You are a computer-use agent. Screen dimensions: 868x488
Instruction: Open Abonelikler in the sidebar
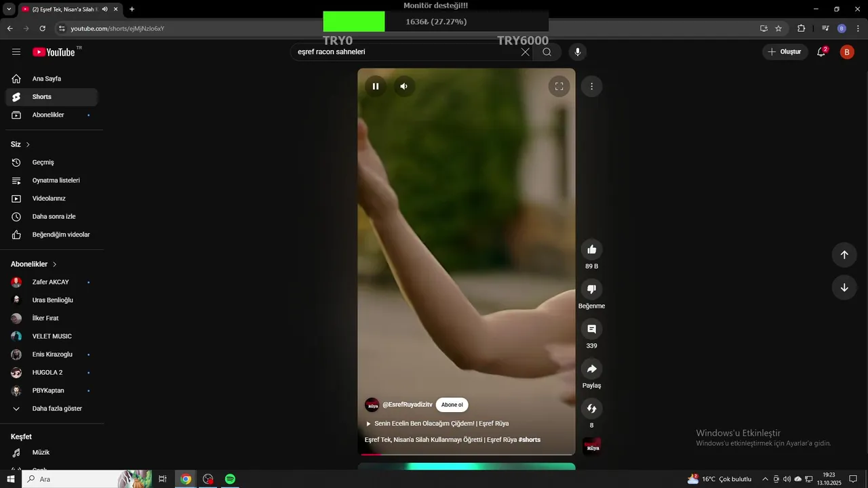point(52,115)
